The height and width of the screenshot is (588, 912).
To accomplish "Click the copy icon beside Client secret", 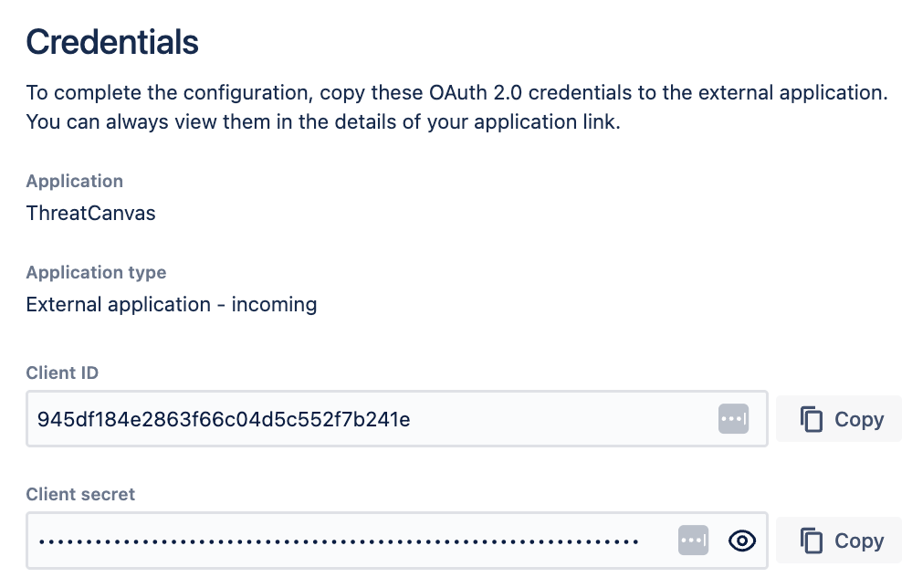I will pyautogui.click(x=811, y=541).
